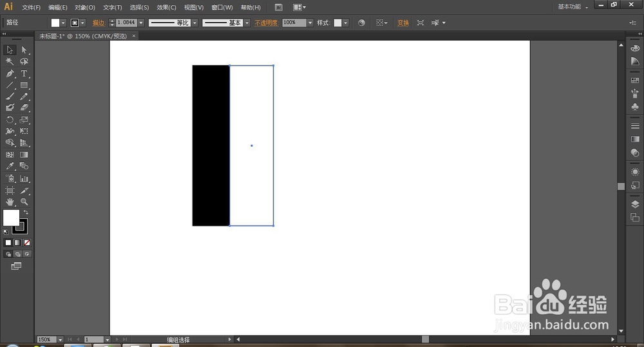Reset to default fill and stroke
Screen dimensions: 644x347
click(6, 232)
